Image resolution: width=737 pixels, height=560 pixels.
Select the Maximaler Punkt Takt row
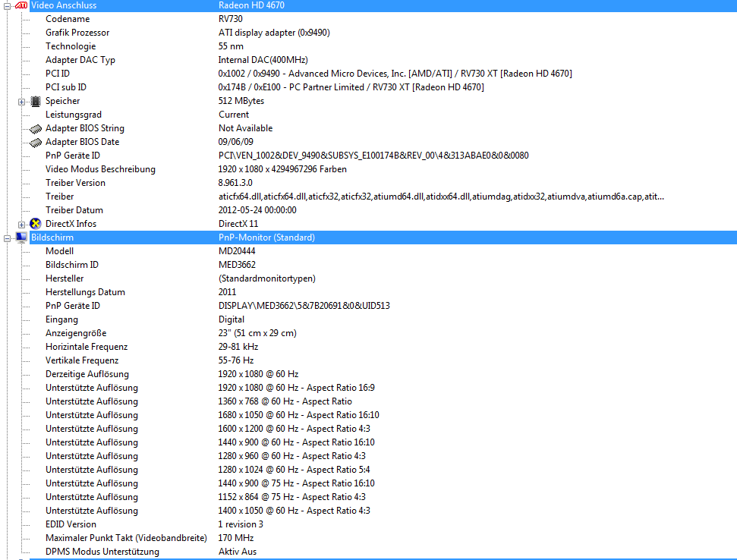pyautogui.click(x=383, y=538)
